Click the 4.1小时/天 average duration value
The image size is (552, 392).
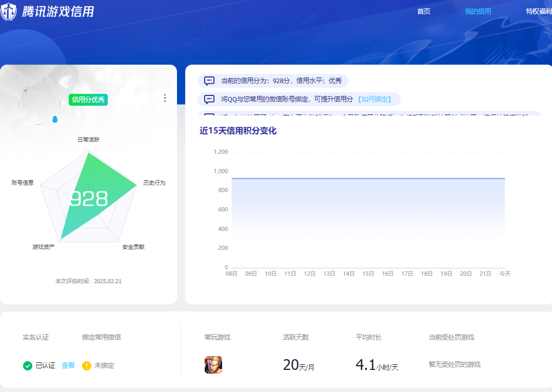[377, 365]
